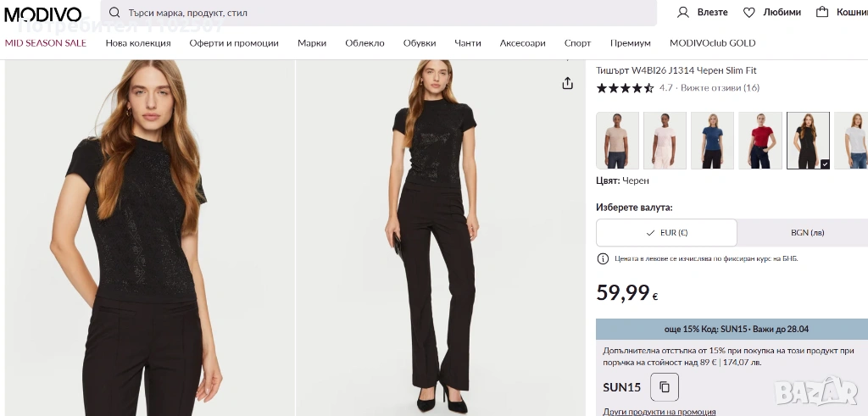Open the account login icon
Screen dimensions: 868x416
683,13
